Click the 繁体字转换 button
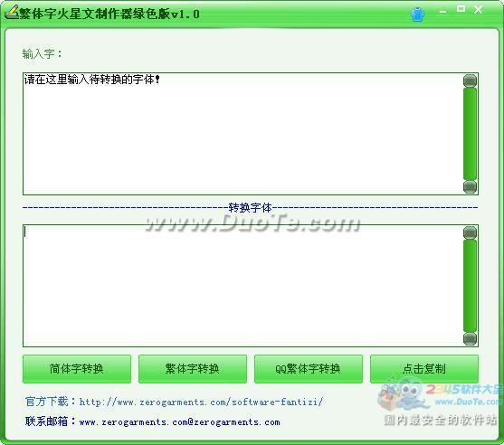504x445 pixels. point(193,369)
